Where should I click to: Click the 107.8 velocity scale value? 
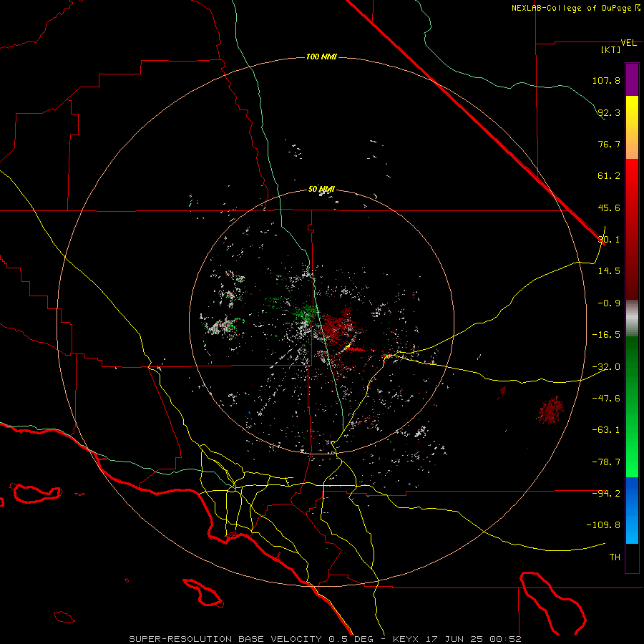(x=606, y=80)
